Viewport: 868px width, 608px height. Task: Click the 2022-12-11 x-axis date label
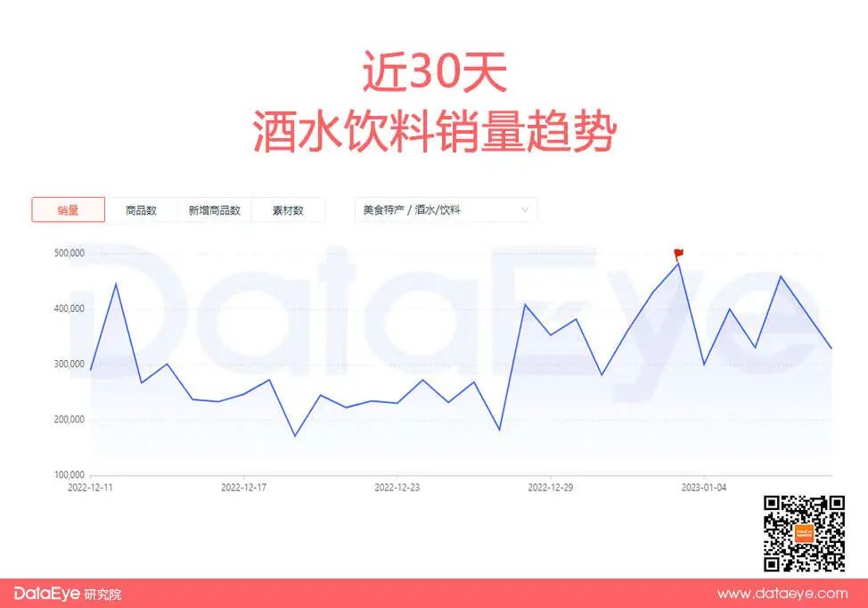91,488
